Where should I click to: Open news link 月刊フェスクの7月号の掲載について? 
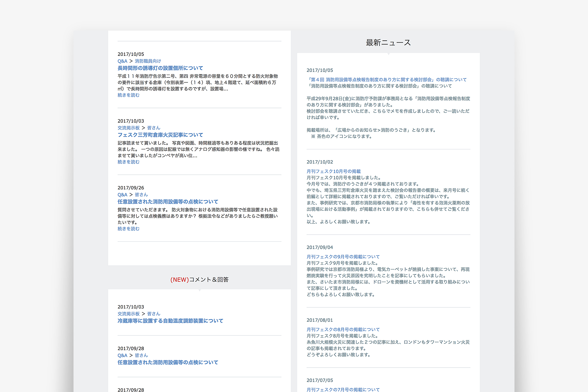pos(343,390)
